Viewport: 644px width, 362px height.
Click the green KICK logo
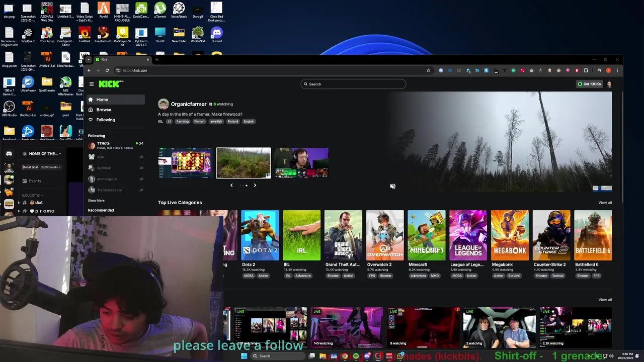110,84
